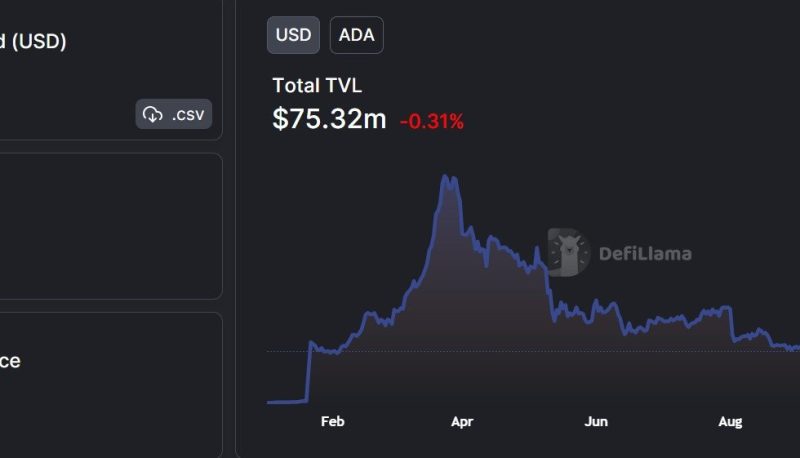800x458 pixels.
Task: Click the (USD) label in left panel
Action: [x=39, y=41]
